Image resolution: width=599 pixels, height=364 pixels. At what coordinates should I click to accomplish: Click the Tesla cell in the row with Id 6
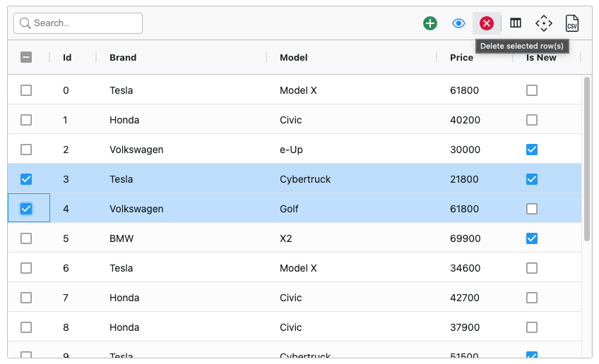pyautogui.click(x=121, y=268)
